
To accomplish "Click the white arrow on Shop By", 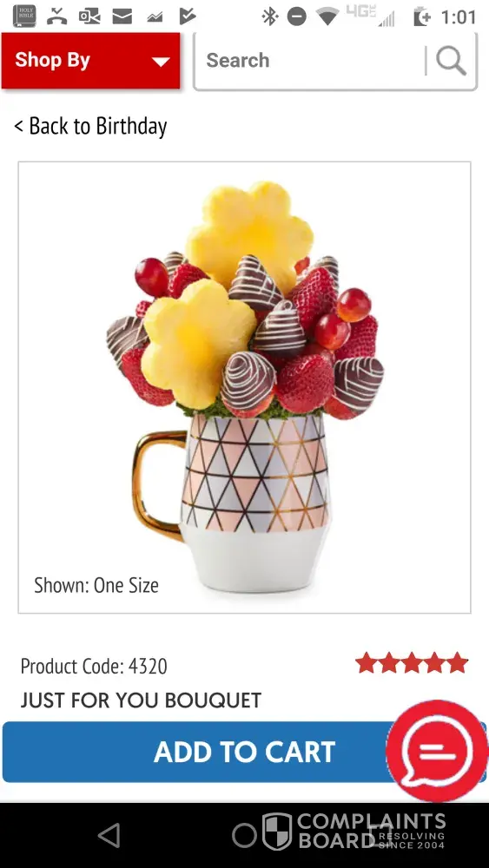I will (161, 62).
